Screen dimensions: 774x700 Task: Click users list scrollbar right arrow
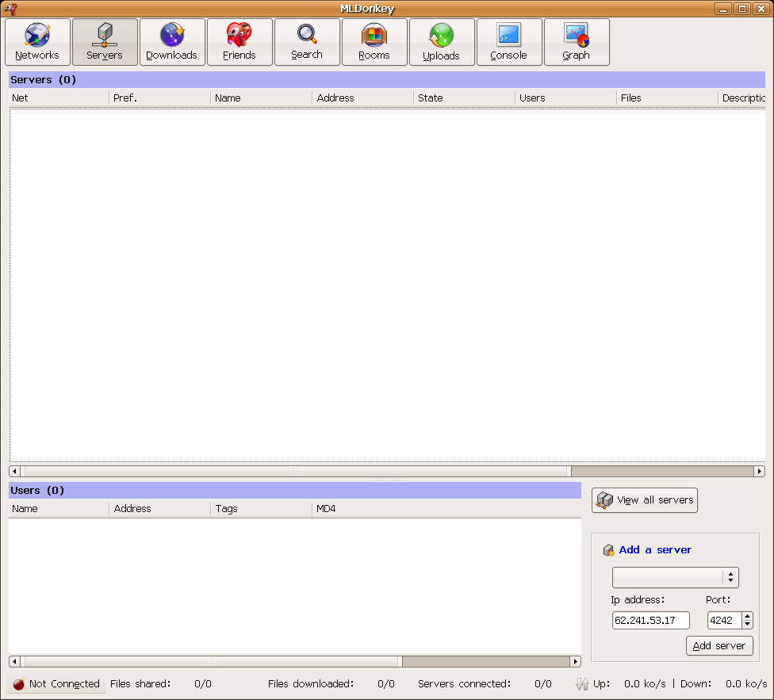point(575,661)
